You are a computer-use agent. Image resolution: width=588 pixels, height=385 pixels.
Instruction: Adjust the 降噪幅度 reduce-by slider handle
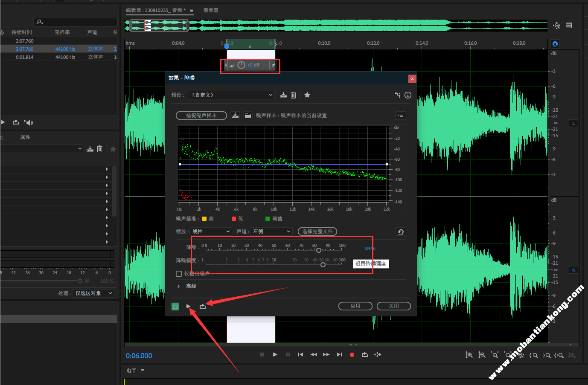[323, 265]
